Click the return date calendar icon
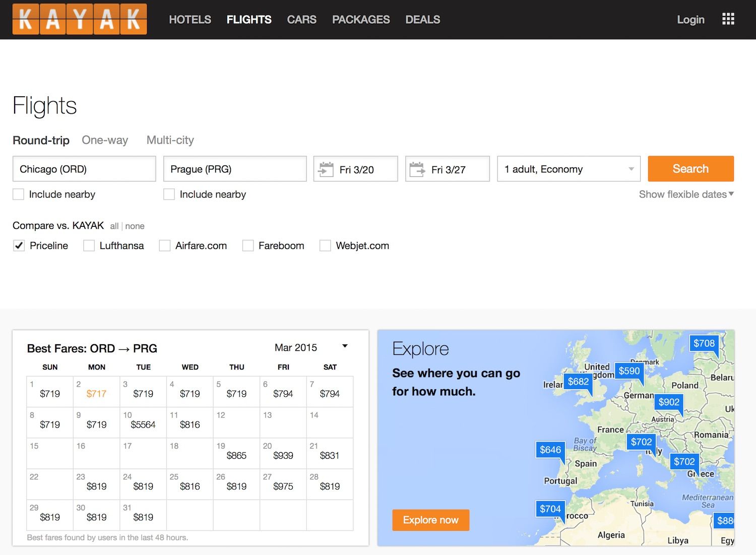Image resolution: width=756 pixels, height=555 pixels. [x=417, y=169]
